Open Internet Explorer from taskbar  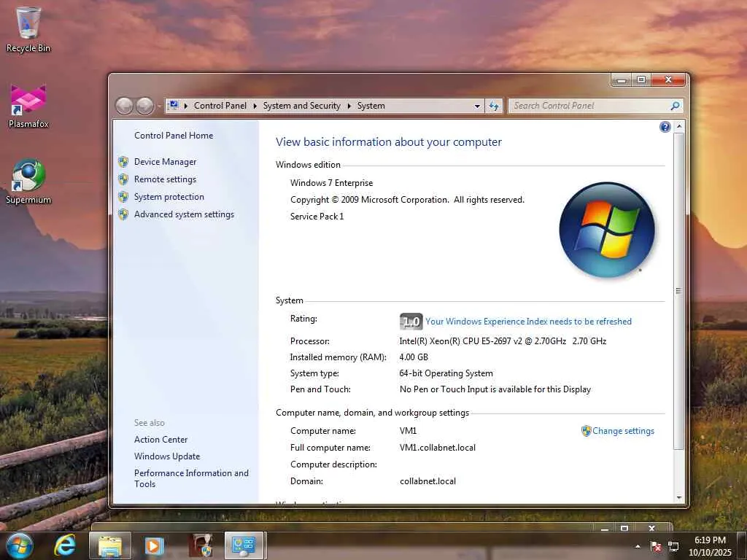pyautogui.click(x=65, y=545)
